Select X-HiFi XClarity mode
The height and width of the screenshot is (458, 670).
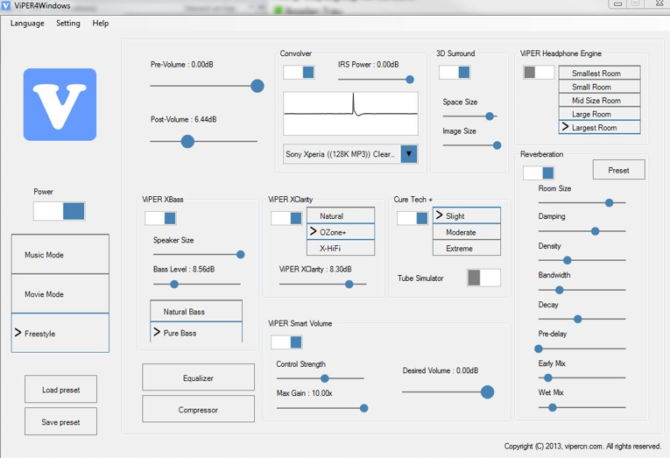click(x=341, y=248)
